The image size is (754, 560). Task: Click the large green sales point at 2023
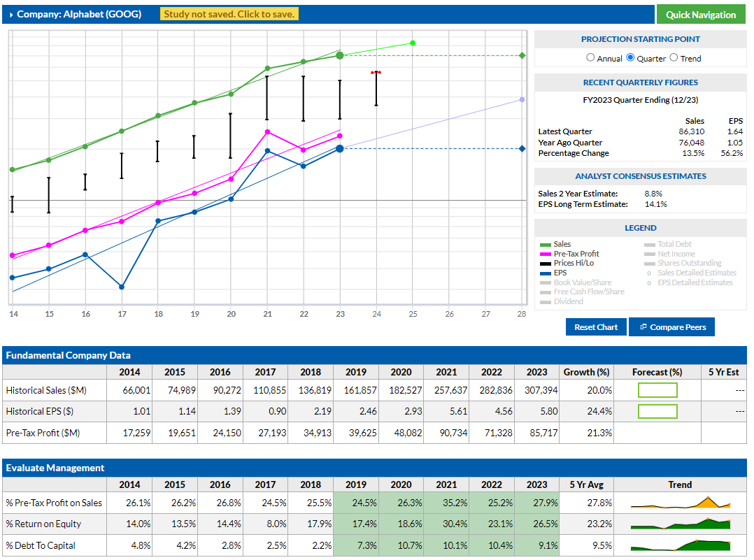pyautogui.click(x=340, y=56)
